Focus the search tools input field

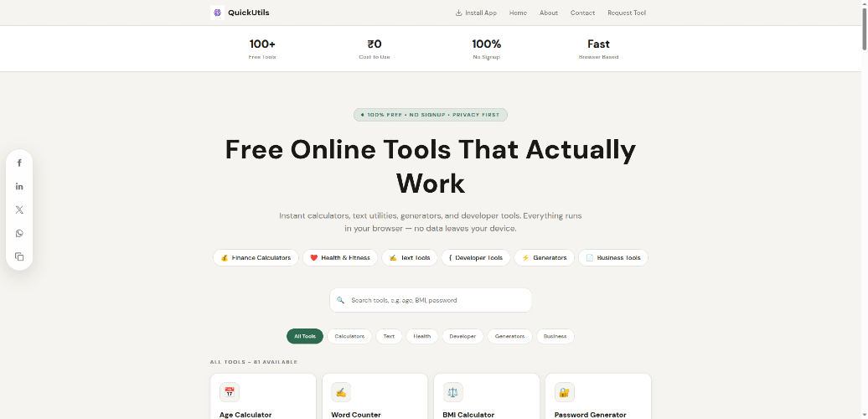(x=431, y=300)
